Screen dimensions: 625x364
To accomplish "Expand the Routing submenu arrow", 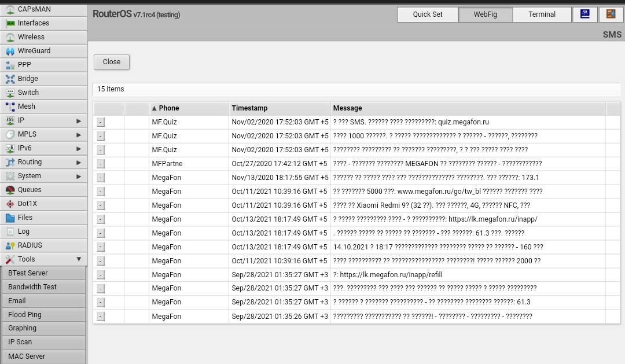I will click(x=79, y=162).
